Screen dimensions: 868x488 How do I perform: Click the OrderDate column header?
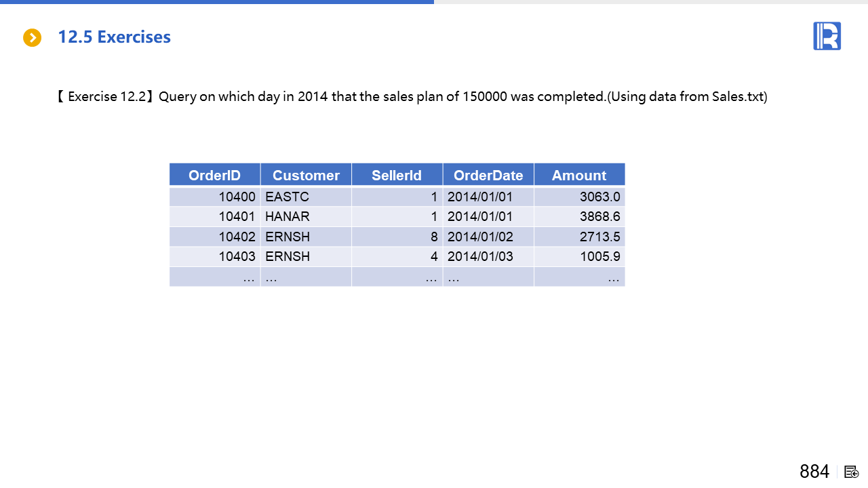tap(488, 176)
